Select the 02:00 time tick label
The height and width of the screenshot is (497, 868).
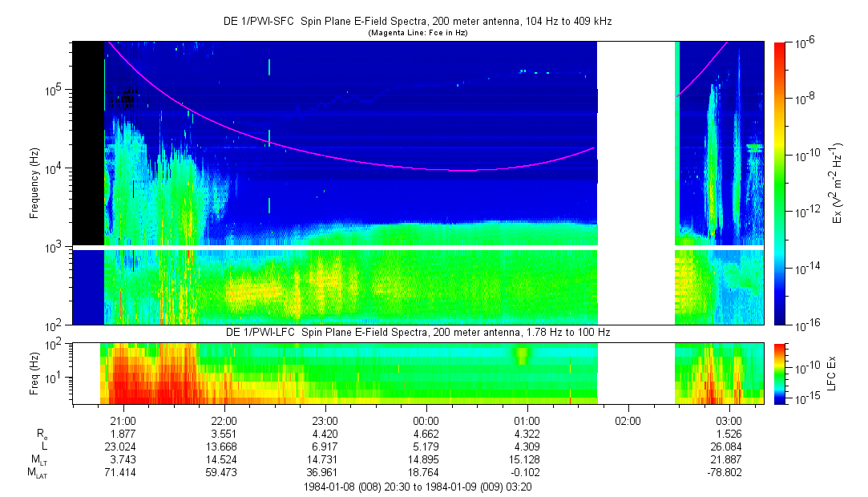tap(628, 421)
